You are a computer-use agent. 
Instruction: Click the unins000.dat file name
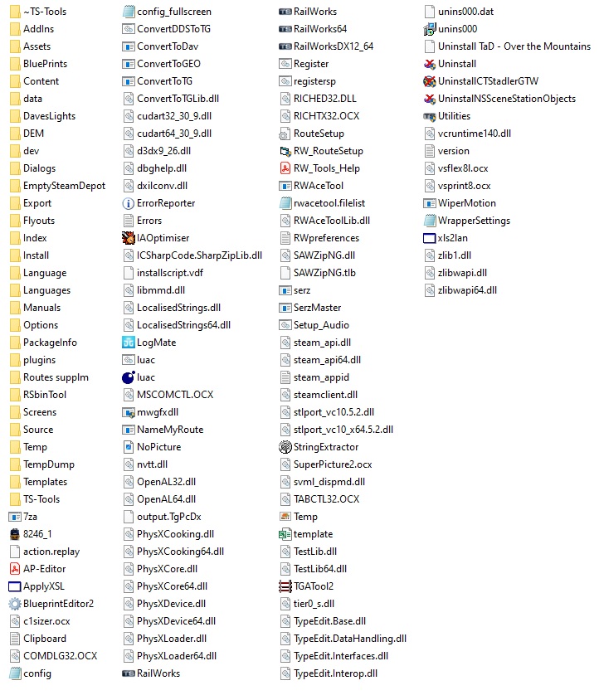point(466,12)
